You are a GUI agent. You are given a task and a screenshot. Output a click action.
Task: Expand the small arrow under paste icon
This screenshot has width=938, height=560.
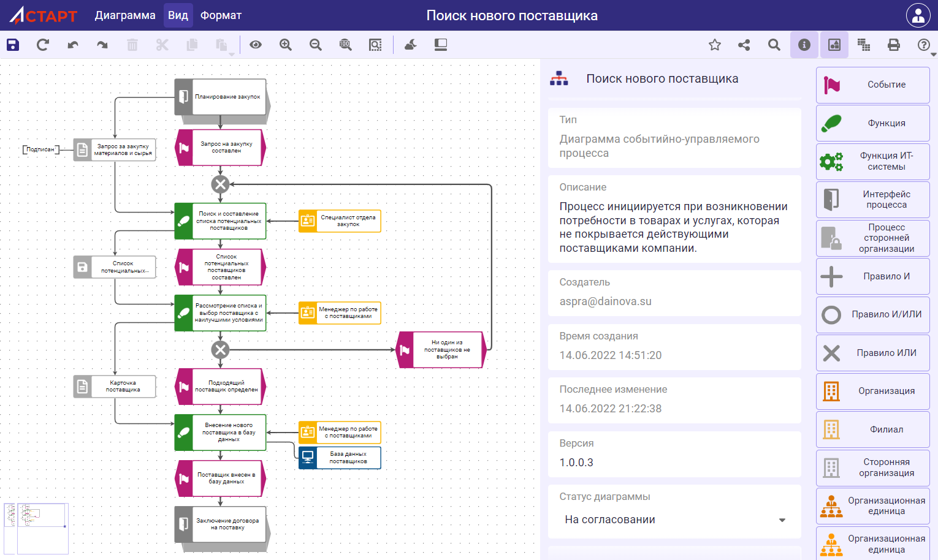pos(232,55)
